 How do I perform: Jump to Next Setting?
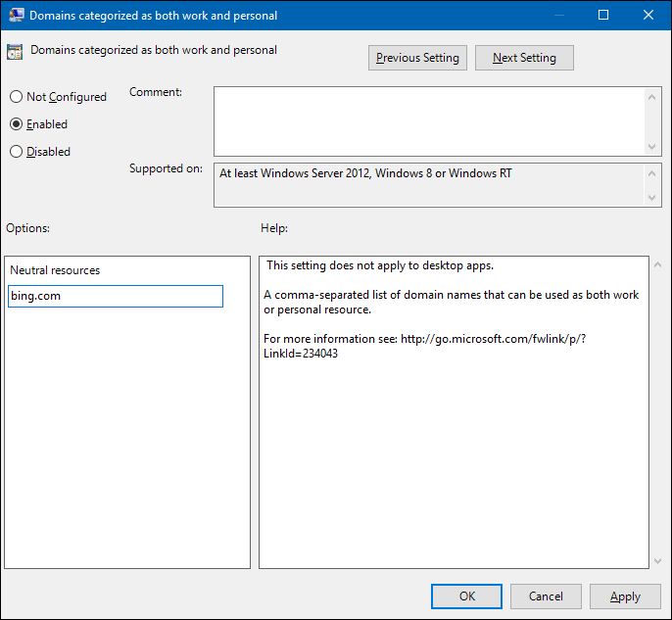524,58
